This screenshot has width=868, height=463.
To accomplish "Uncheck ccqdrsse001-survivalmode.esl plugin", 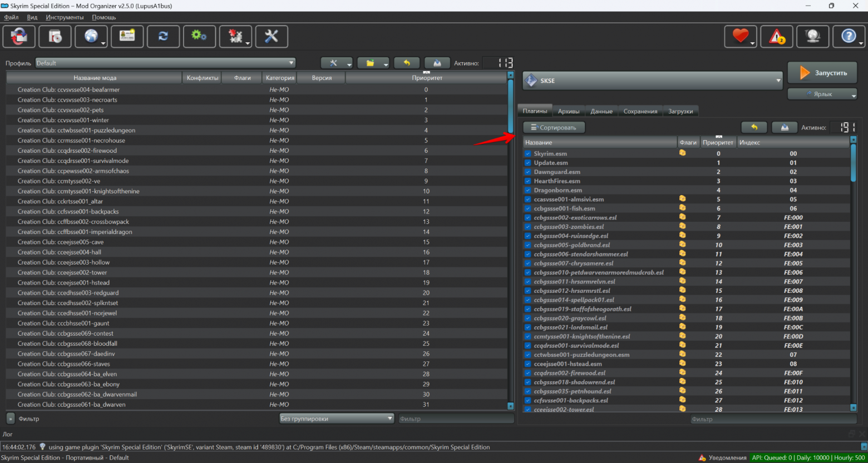I will pos(527,346).
